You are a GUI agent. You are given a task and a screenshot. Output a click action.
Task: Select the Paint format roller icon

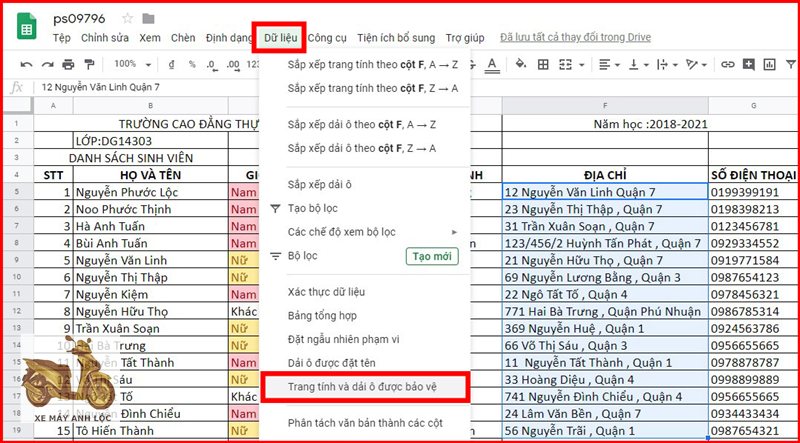click(x=89, y=64)
